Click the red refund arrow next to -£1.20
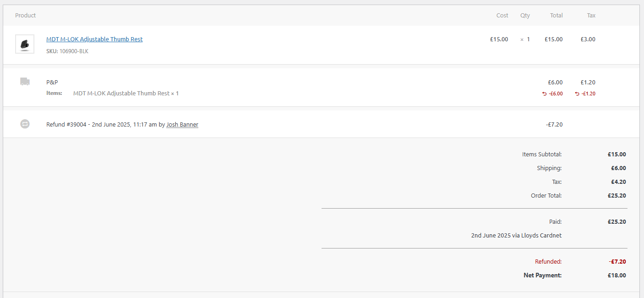 click(577, 94)
